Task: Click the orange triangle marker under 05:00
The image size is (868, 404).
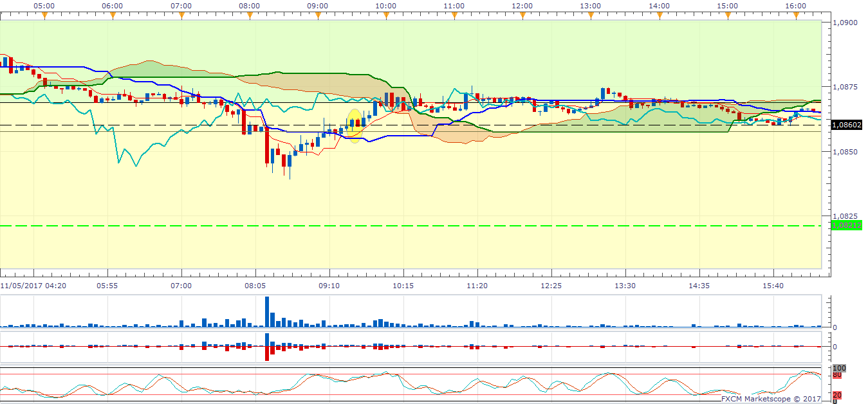Action: point(44,15)
